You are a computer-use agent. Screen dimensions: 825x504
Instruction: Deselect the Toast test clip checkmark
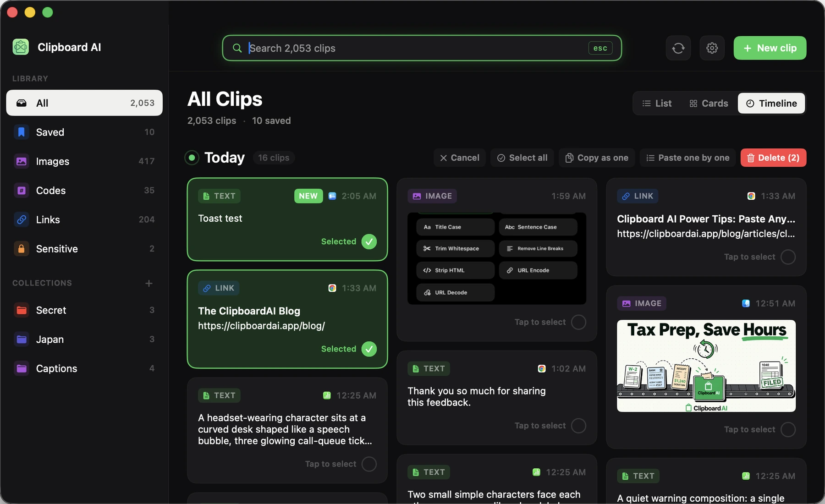tap(369, 241)
